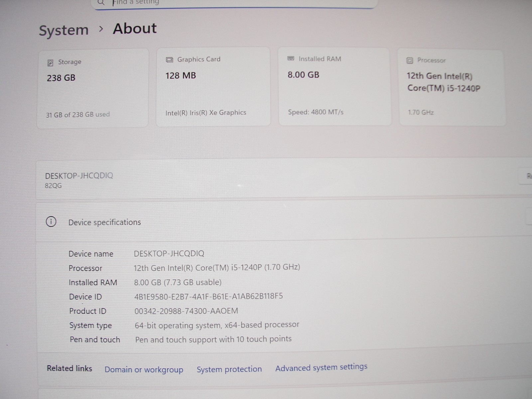Click Intel(R) Iris(R) Xe Graphics text

pyautogui.click(x=206, y=113)
